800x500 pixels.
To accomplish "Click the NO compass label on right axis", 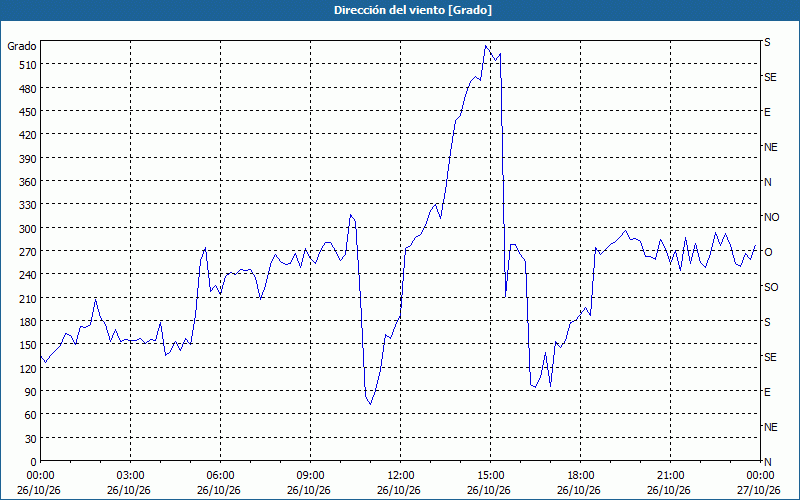I will 771,217.
